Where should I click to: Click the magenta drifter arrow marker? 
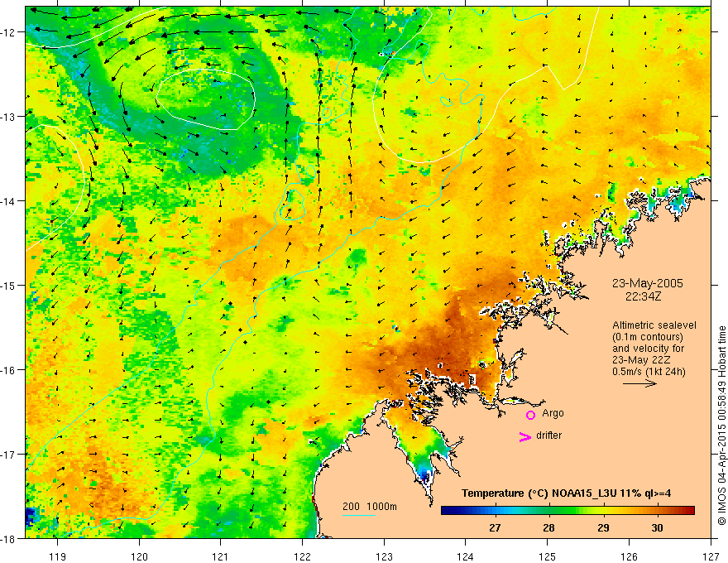(525, 436)
